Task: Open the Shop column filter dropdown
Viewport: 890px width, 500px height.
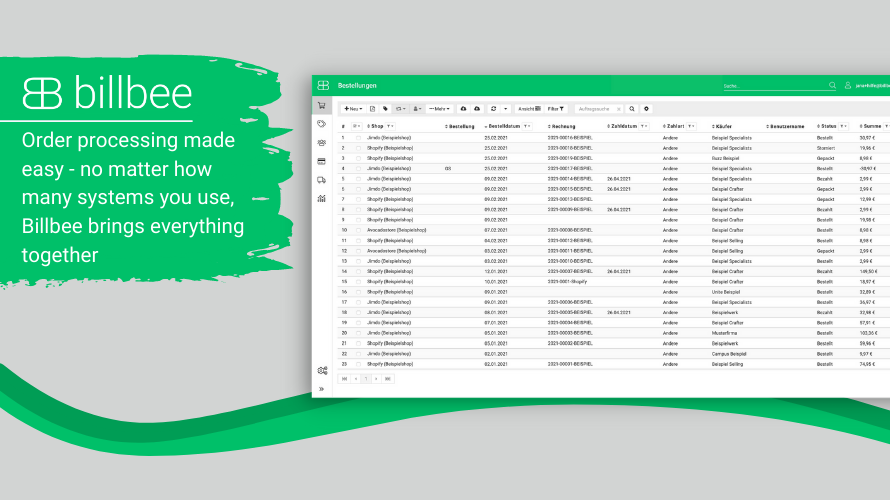Action: [x=391, y=126]
